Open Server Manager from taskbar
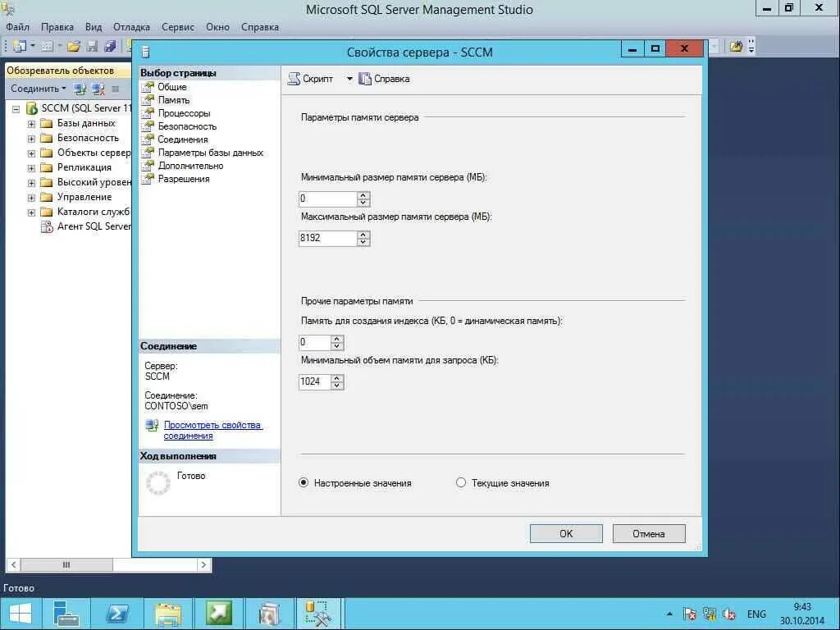 coord(66,614)
